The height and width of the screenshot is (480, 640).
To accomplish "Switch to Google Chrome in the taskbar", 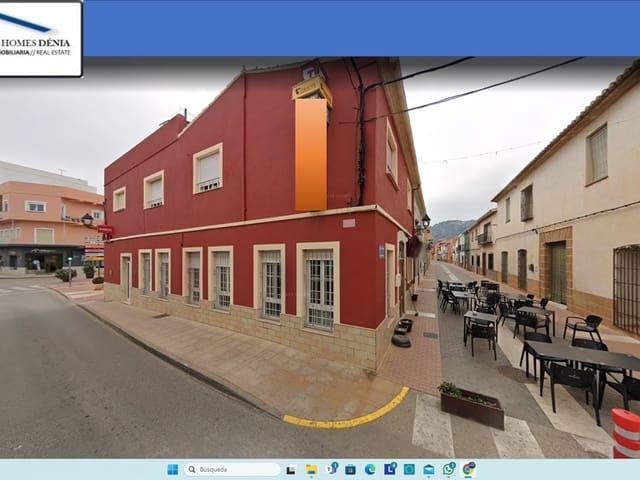I will (468, 469).
